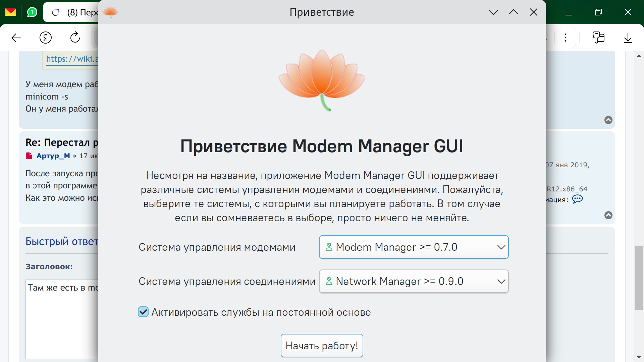Open the Yandex home icon
Viewport: 644px width, 362px height.
46,38
